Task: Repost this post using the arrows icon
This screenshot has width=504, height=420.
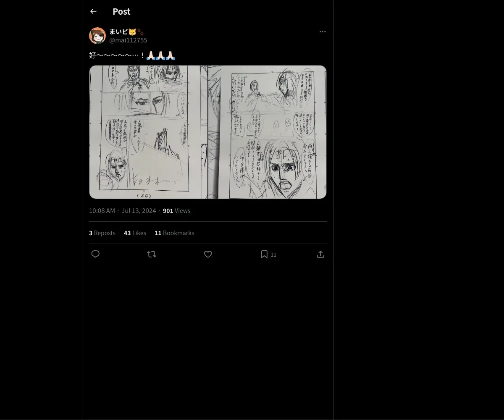Action: 152,254
